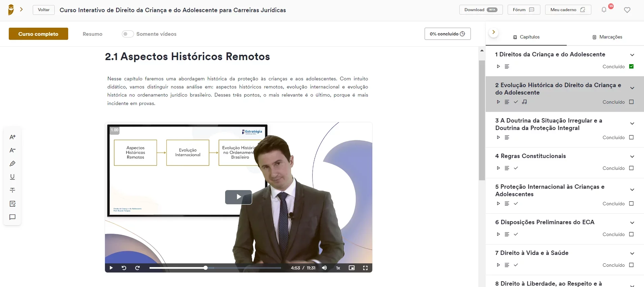
Task: Click the large center play button
Action: click(239, 197)
